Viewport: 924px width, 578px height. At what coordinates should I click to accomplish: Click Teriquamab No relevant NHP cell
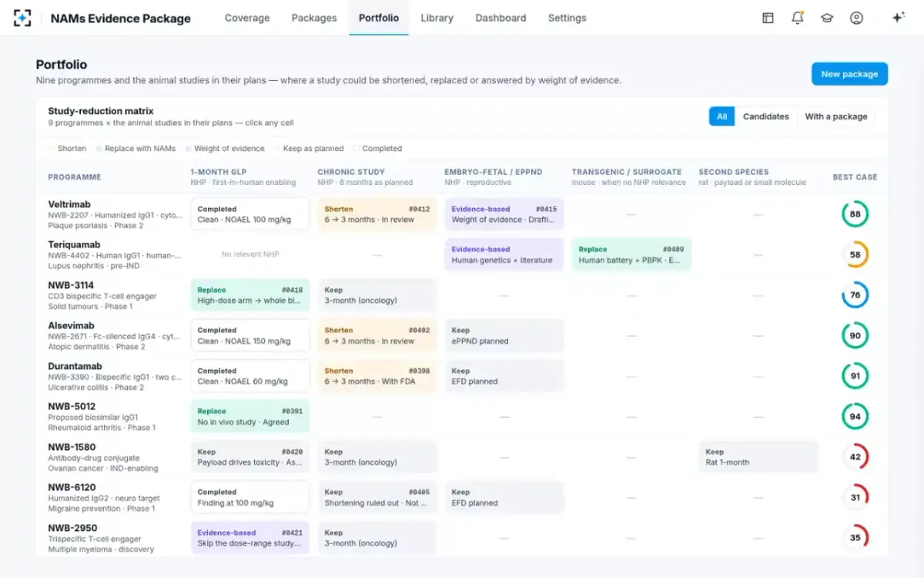(250, 254)
